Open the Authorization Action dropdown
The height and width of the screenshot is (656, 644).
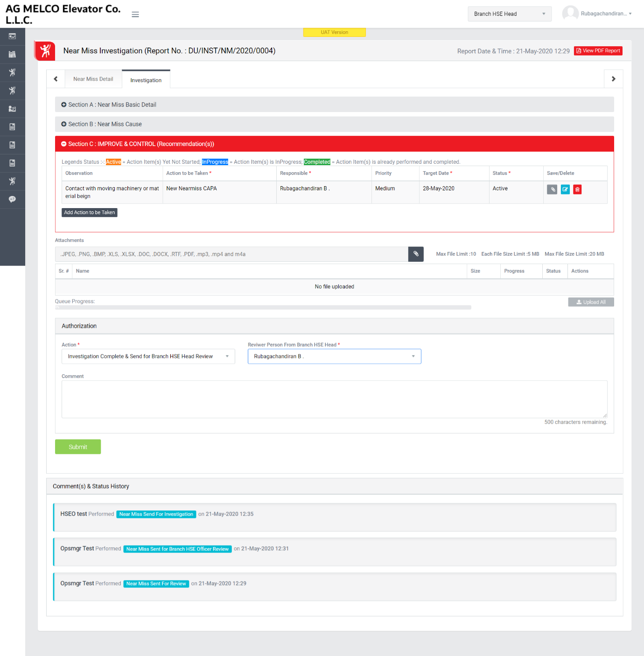148,356
